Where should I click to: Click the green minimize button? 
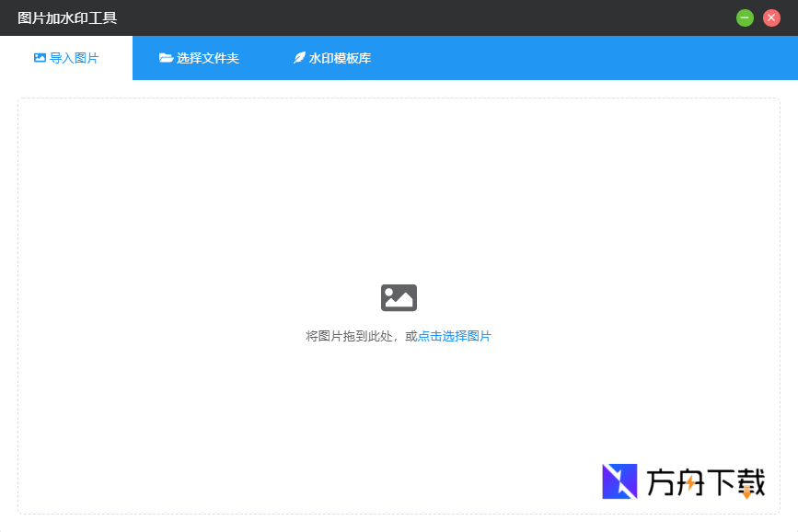(745, 17)
